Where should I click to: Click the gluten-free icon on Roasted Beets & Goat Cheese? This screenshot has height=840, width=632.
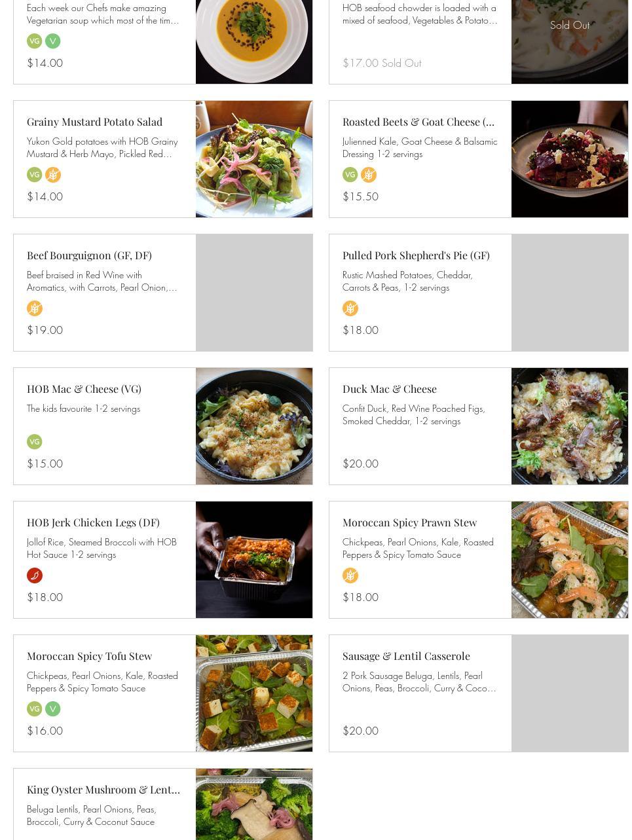click(x=369, y=175)
